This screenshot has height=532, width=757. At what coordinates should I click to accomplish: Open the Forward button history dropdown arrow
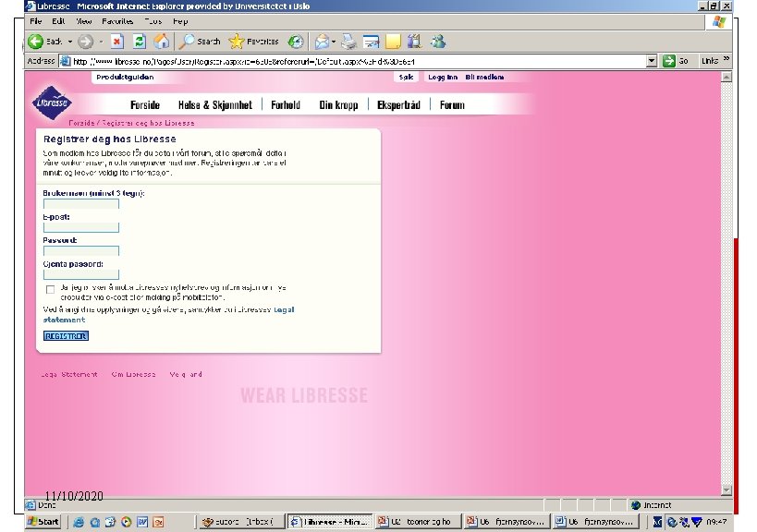click(101, 42)
